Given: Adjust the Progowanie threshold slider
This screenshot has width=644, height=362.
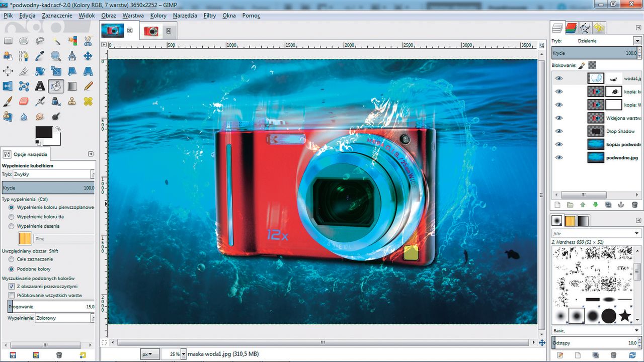Looking at the screenshot, I should point(51,306).
